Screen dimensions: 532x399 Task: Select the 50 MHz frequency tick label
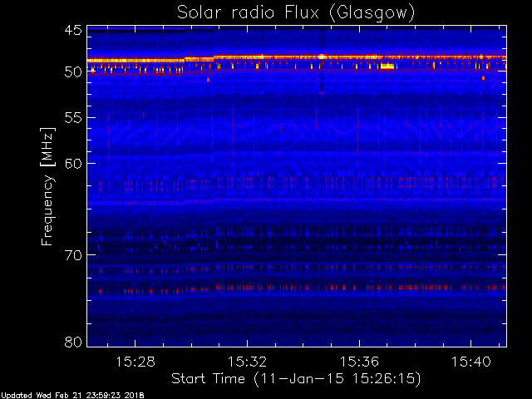click(x=72, y=72)
